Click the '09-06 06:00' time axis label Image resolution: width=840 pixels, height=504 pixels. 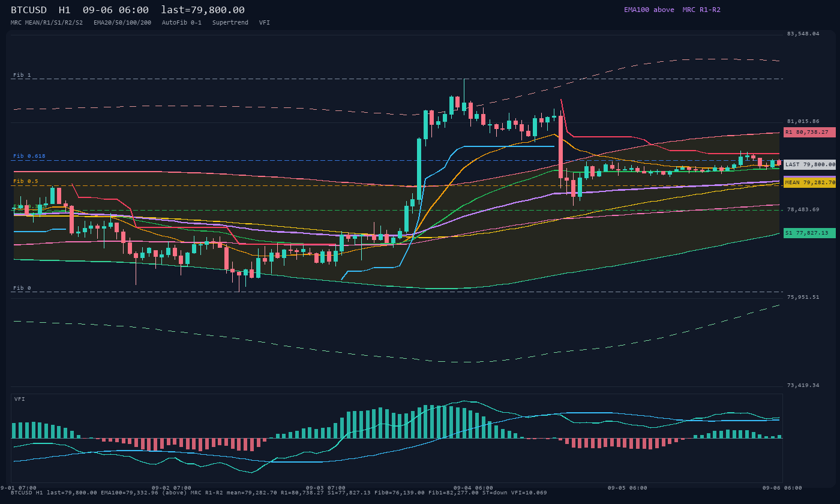(782, 488)
